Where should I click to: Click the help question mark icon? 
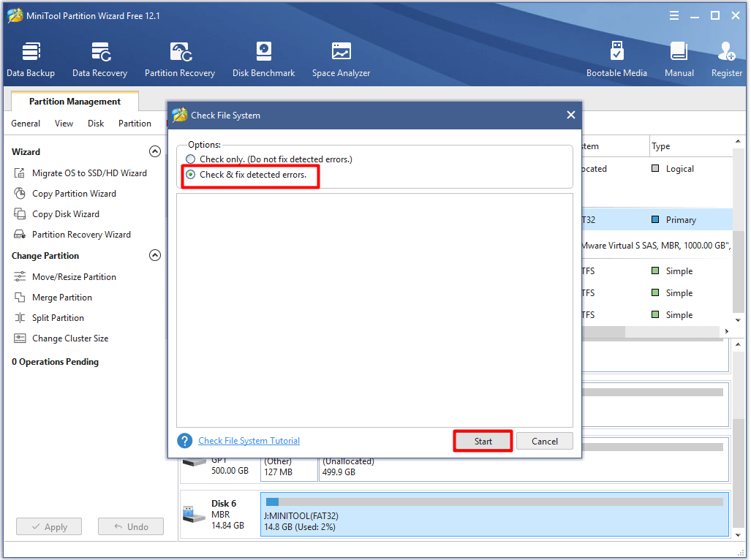[x=185, y=440]
